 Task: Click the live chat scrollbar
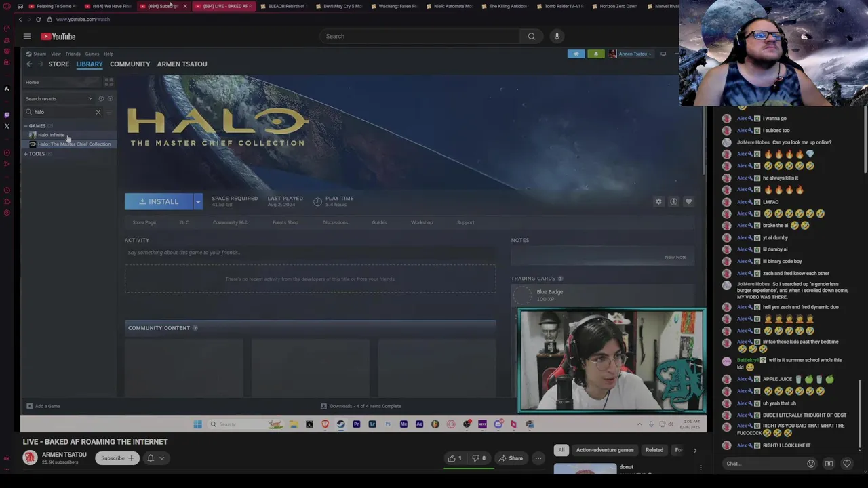[x=860, y=413]
